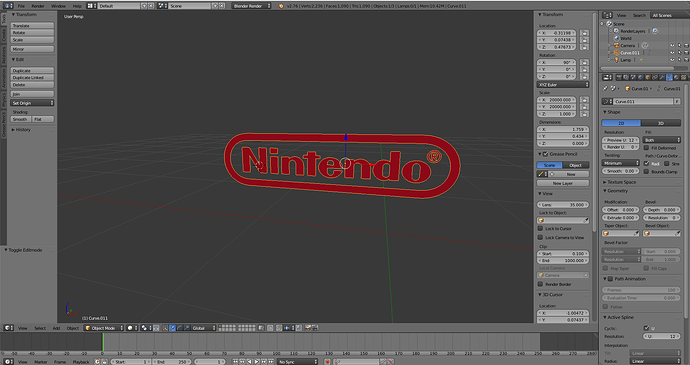Open the Render menu
This screenshot has height=365, width=690.
click(x=37, y=6)
